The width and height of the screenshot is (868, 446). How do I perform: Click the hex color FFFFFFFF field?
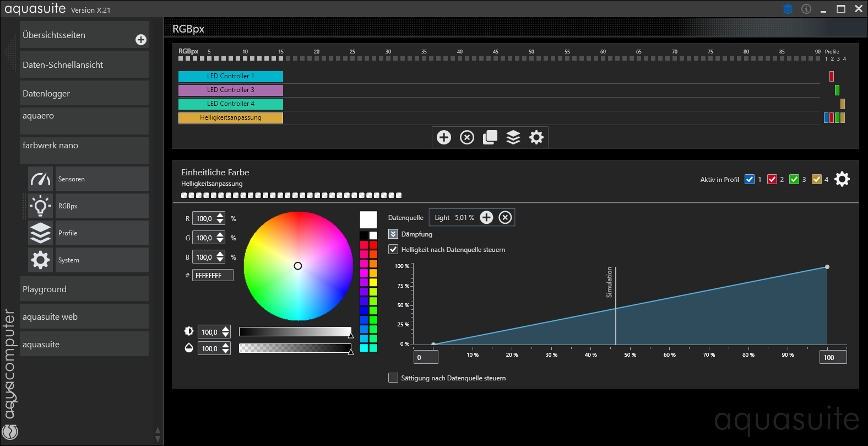(x=213, y=275)
